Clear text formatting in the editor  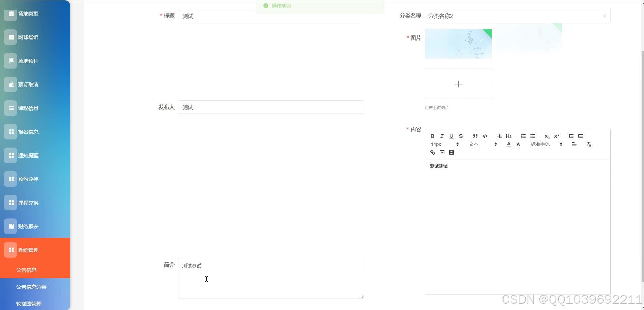[x=589, y=144]
